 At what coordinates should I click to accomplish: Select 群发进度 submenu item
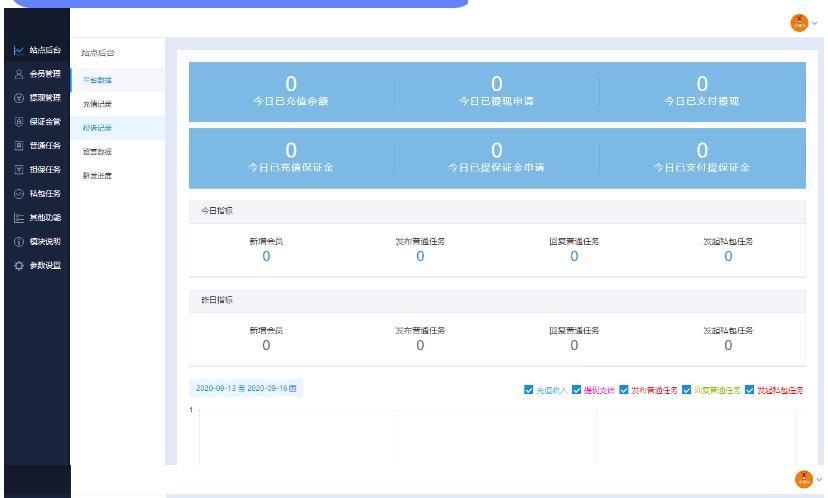click(x=117, y=176)
